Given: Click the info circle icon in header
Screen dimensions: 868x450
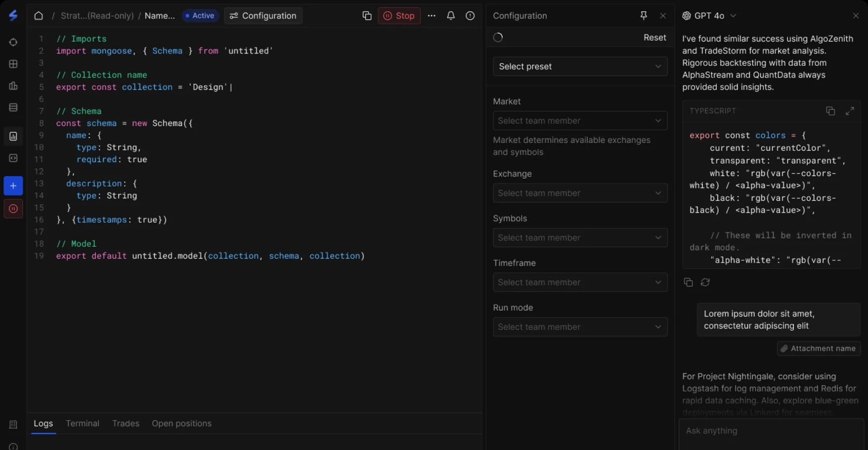Looking at the screenshot, I should click(470, 16).
